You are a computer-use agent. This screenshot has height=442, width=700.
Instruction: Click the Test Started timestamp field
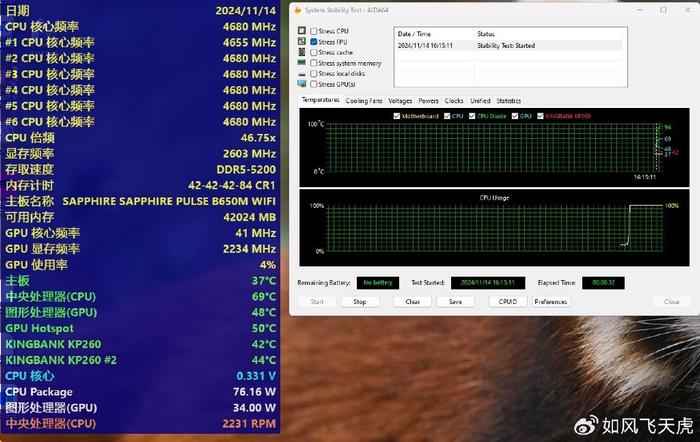[x=488, y=283]
